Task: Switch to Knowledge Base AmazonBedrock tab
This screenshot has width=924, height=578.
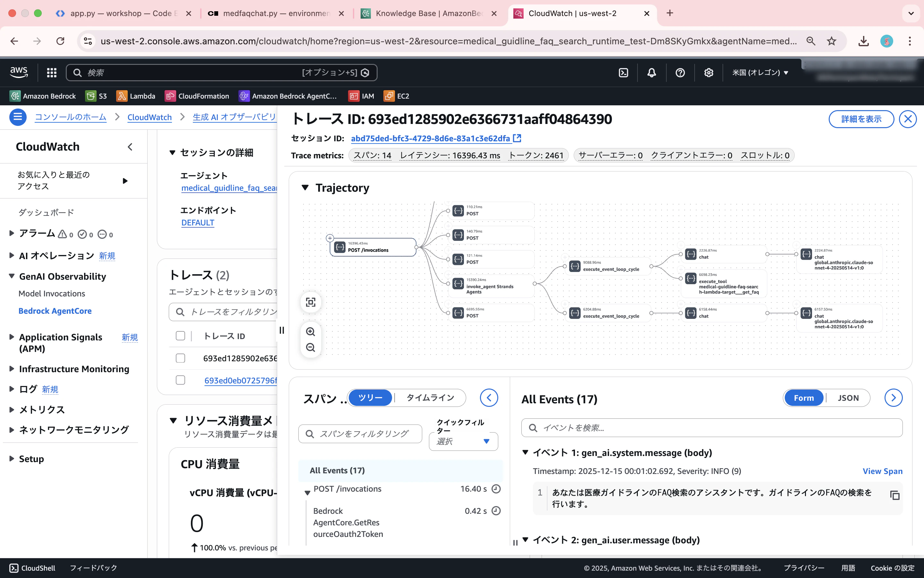Action: (429, 13)
